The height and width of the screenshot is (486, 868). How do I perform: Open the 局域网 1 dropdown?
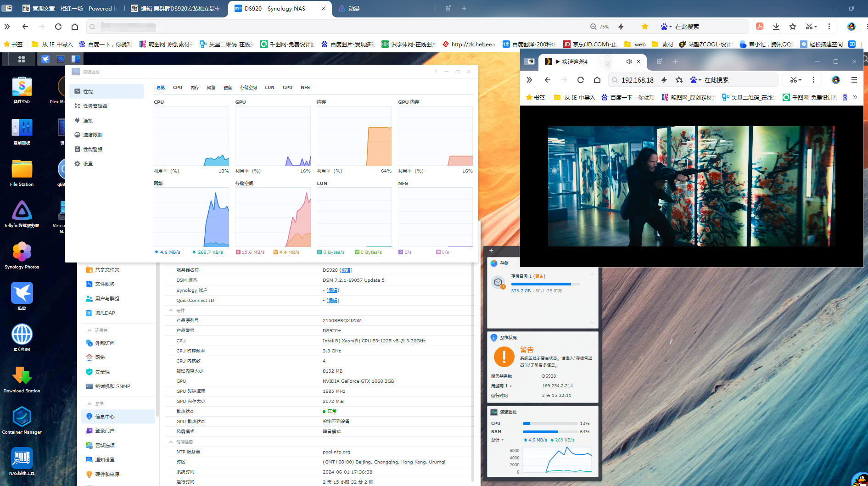click(x=501, y=386)
